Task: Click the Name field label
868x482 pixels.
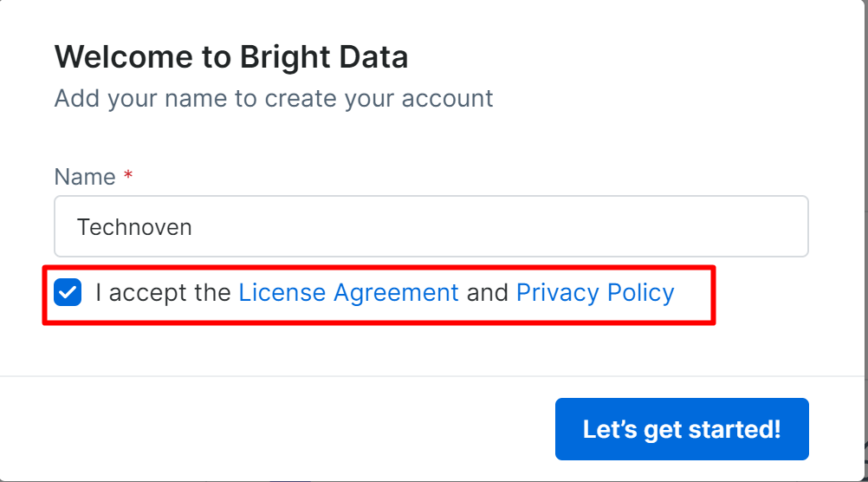Action: click(85, 177)
